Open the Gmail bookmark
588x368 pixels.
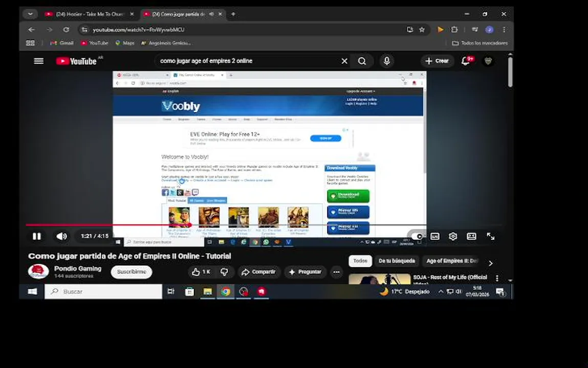[62, 43]
